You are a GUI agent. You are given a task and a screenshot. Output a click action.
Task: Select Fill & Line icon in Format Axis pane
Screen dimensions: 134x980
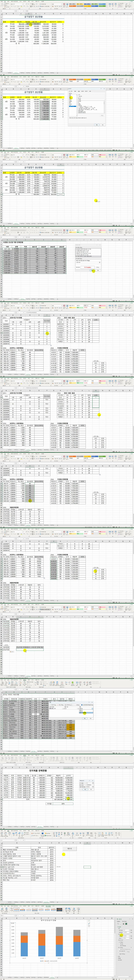point(118,924)
